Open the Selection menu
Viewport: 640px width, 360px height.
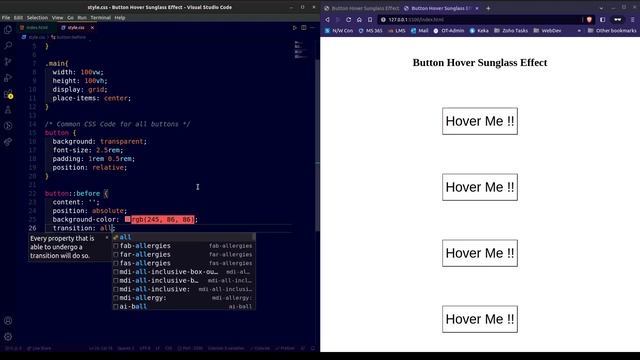[x=37, y=18]
